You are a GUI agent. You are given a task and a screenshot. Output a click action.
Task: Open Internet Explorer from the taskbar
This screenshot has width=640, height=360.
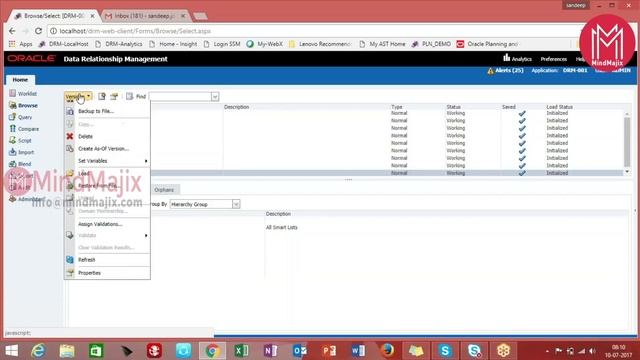38,351
